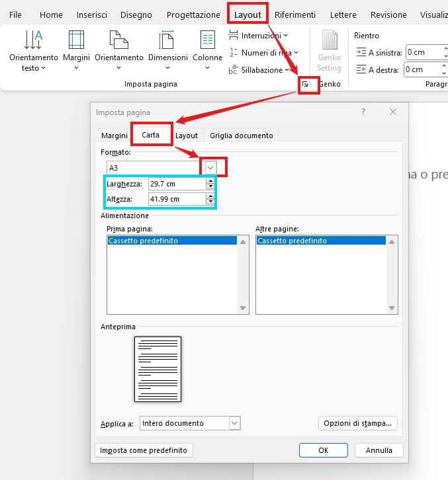
Task: Click Imposta come predefinito button
Action: pyautogui.click(x=144, y=450)
